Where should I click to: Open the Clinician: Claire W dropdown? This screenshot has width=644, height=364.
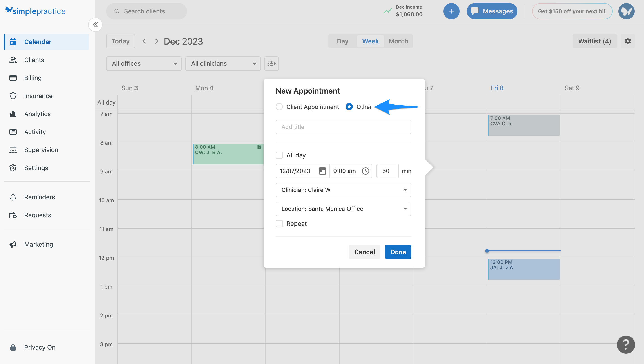(x=343, y=190)
